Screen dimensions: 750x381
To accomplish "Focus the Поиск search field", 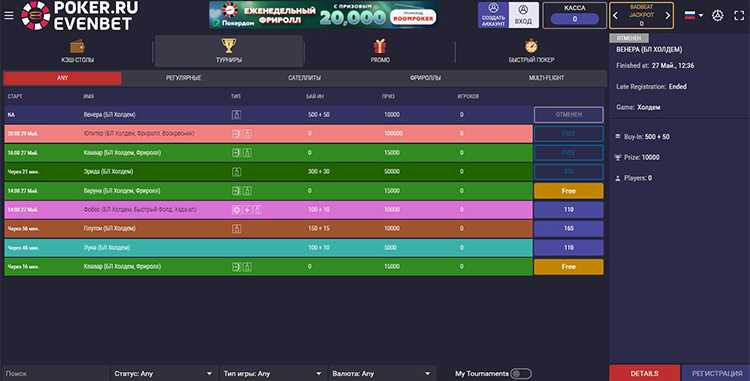I will tap(56, 373).
